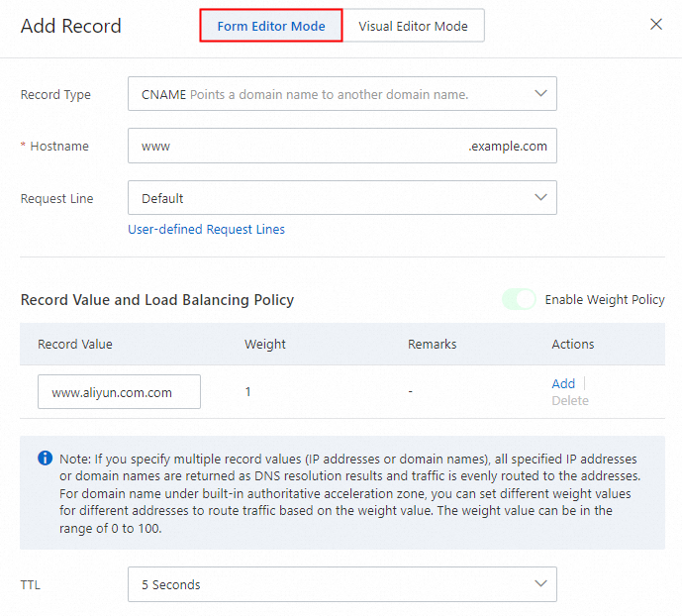This screenshot has height=616, width=682.
Task: Open the Record Type dropdown
Action: [341, 94]
